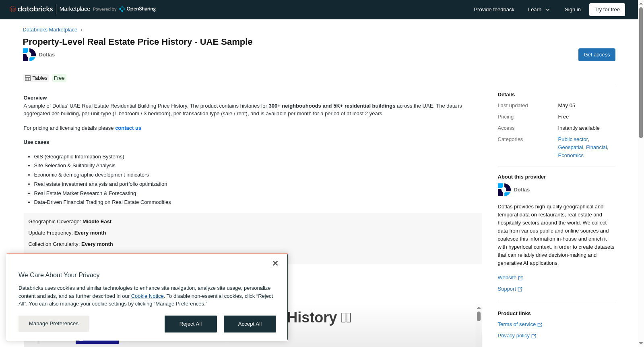Screen dimensions: 644x347
Task: Click the page vertical scrollbar thumb
Action: [x=641, y=73]
